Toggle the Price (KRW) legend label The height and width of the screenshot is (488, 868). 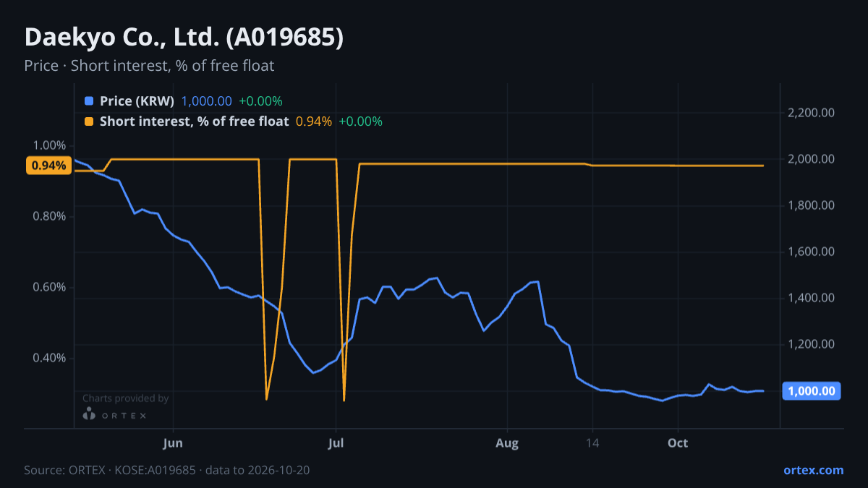137,101
